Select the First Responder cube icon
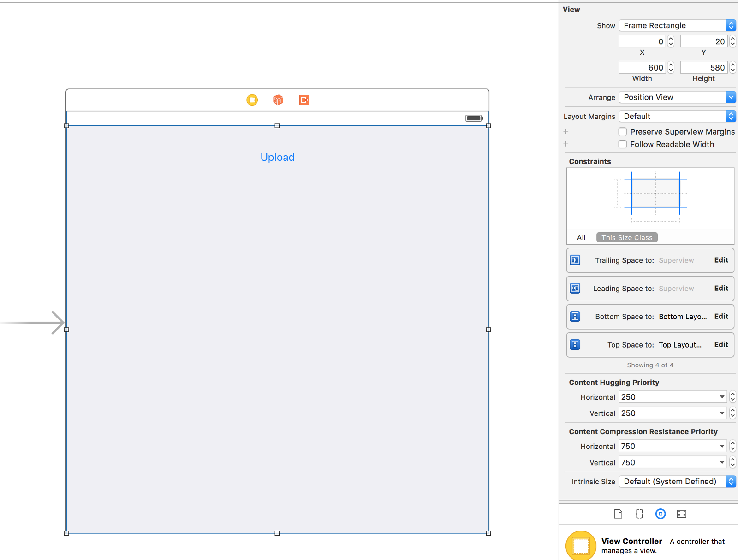 tap(278, 100)
